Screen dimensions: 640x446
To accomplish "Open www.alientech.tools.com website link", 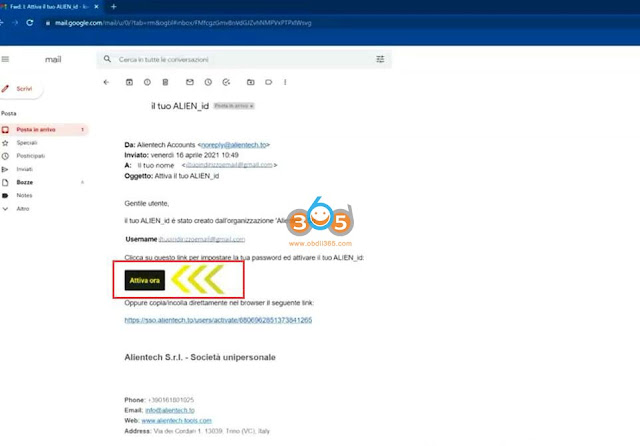I will click(176, 420).
